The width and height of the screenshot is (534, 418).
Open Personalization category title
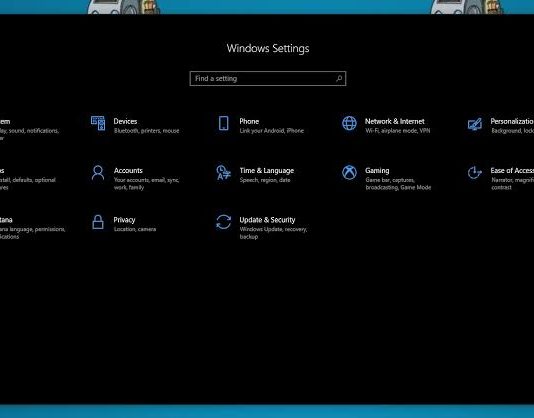[x=512, y=121]
